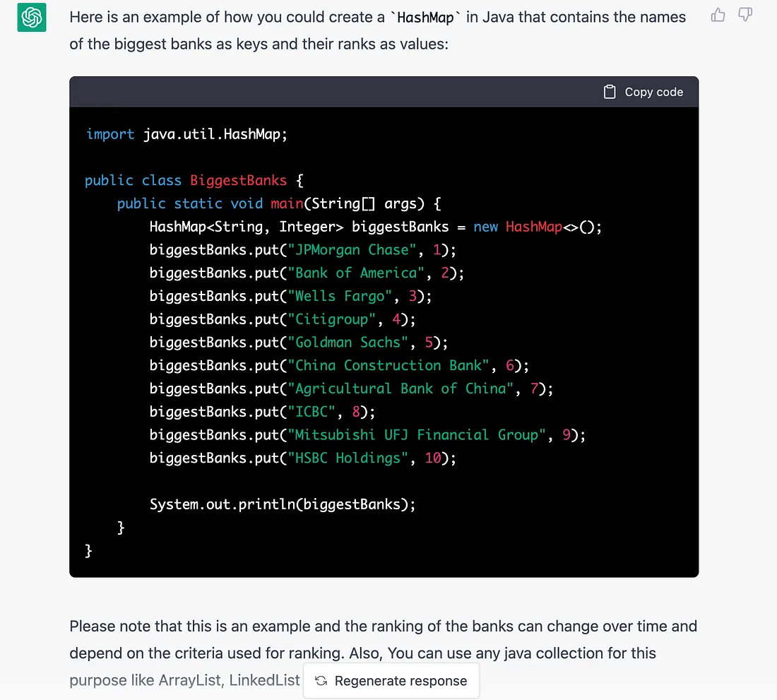The width and height of the screenshot is (777, 700).
Task: Click the "Please note" disclaimer paragraph
Action: pos(383,653)
